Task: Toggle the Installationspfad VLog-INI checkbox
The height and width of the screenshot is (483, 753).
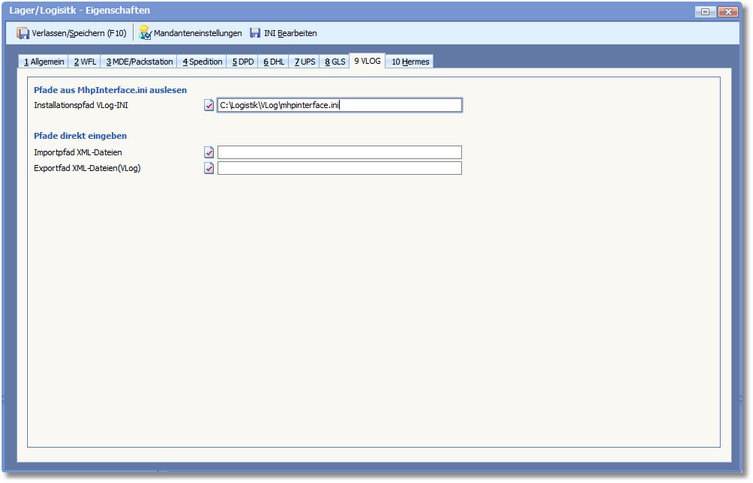Action: tap(209, 104)
